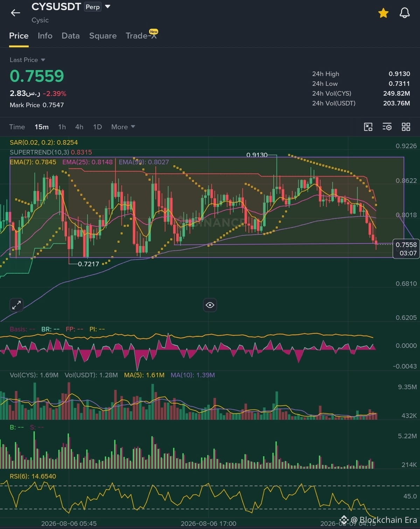Tap the 0.9130 high price marker
The width and height of the screenshot is (420, 529).
pos(257,154)
